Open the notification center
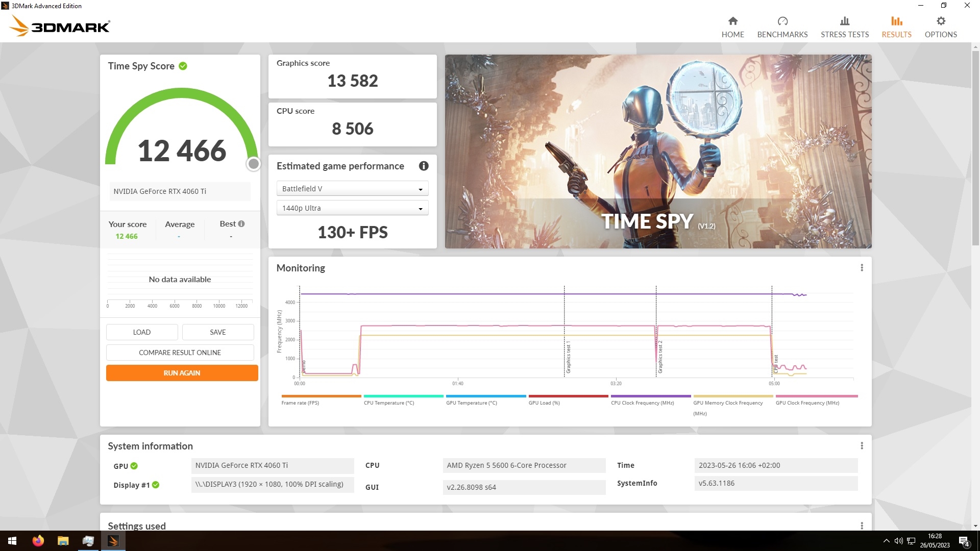980x551 pixels. tap(964, 541)
